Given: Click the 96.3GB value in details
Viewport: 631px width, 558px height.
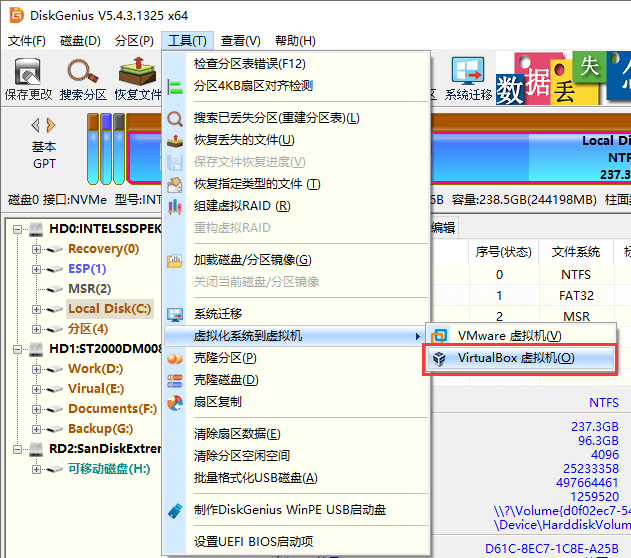Looking at the screenshot, I should (x=598, y=441).
